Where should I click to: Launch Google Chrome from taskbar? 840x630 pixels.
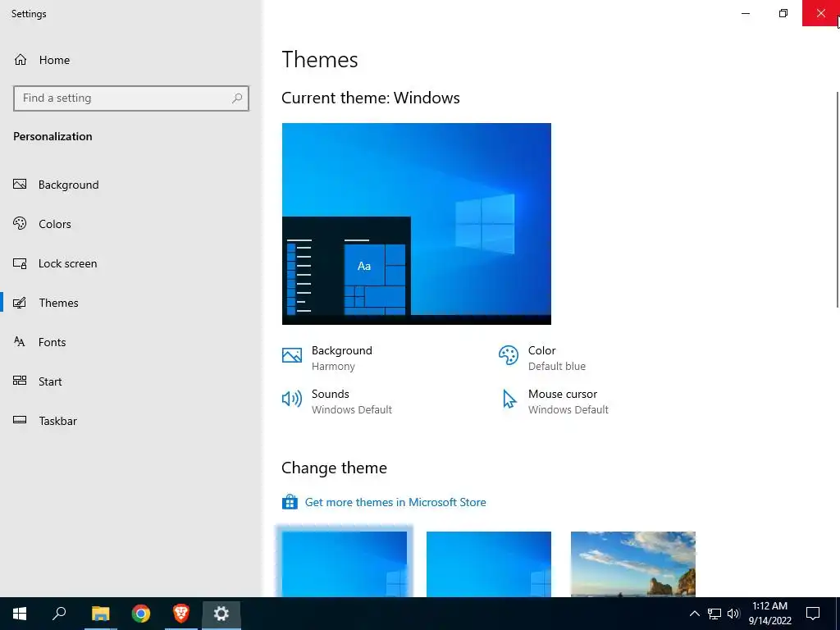(x=141, y=614)
